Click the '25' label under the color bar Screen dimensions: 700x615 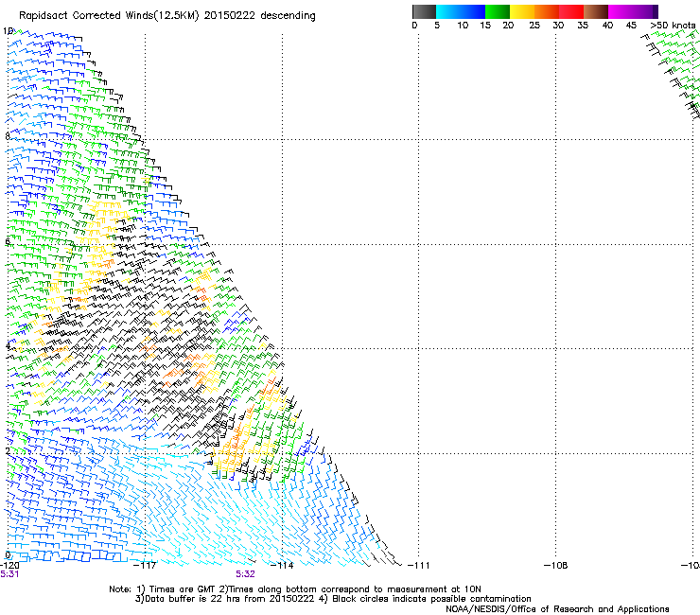pyautogui.click(x=534, y=26)
